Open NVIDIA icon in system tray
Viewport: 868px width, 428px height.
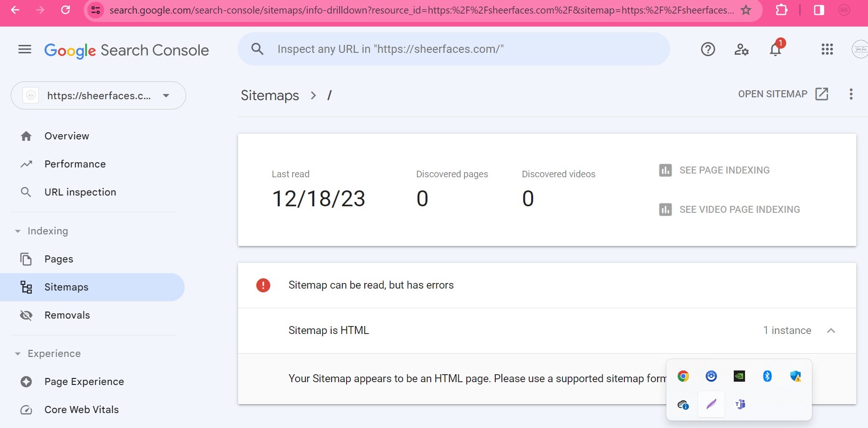tap(739, 376)
